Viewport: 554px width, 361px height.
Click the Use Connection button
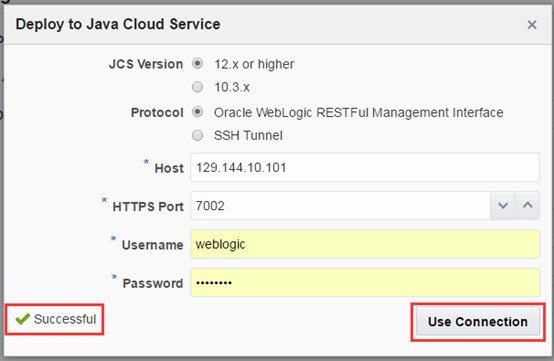(x=478, y=321)
